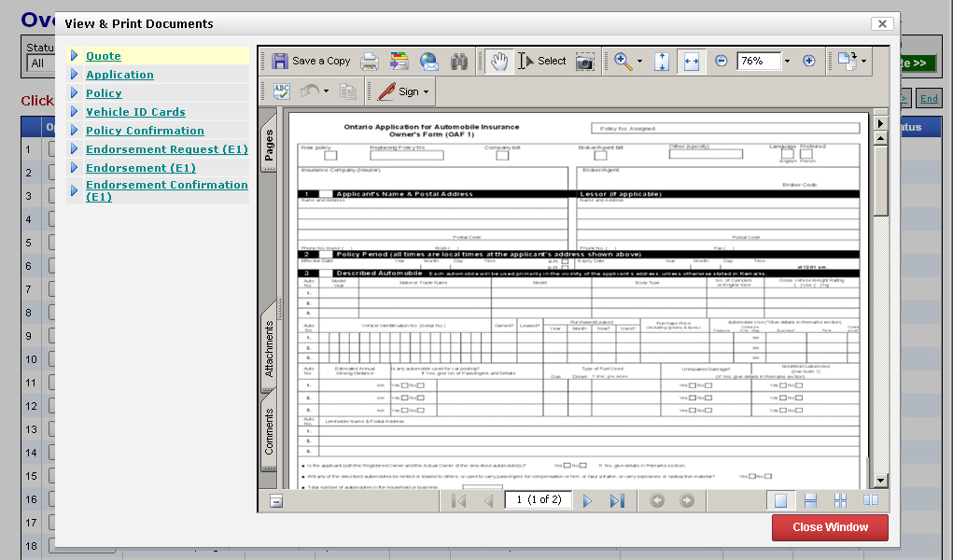Undo the last action with the arrow icon
This screenshot has width=953, height=560.
[x=310, y=91]
